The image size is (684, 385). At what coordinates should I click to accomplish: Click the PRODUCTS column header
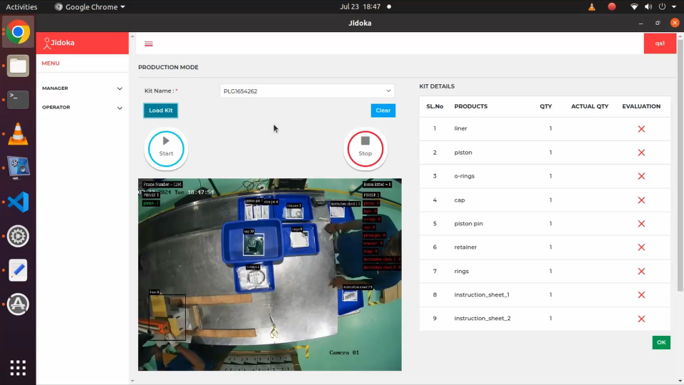[471, 106]
